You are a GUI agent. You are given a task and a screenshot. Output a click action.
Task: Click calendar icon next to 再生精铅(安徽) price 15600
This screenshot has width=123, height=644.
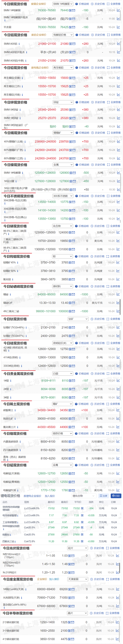(x=71, y=78)
